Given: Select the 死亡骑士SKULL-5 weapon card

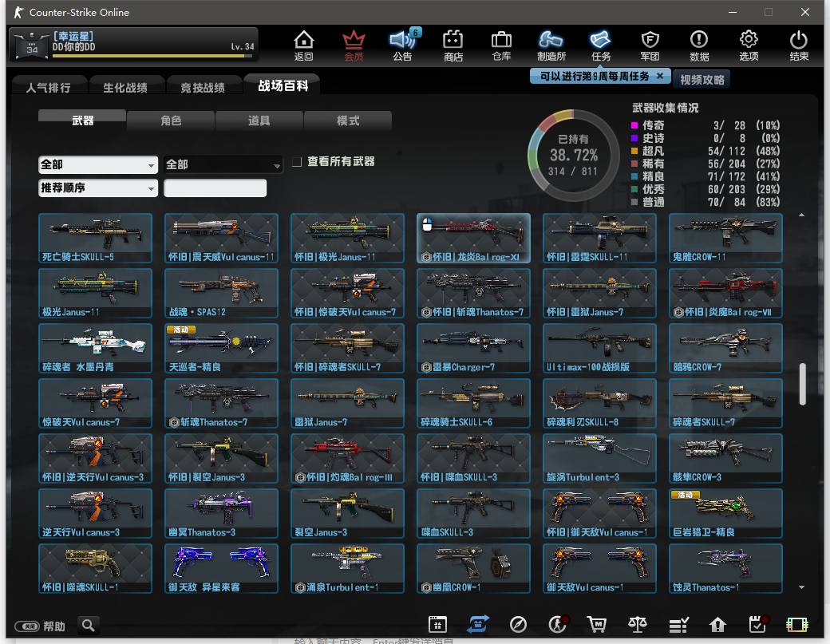Looking at the screenshot, I should [x=95, y=238].
